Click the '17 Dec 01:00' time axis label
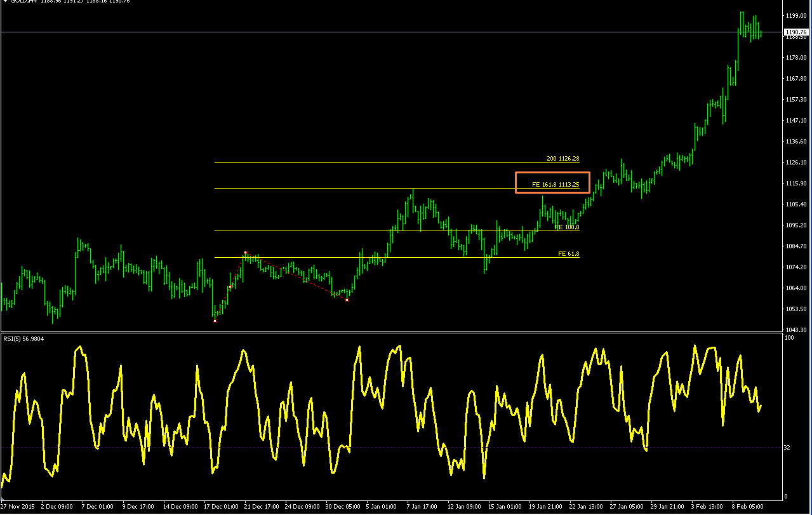Screen dimensions: 812x515 tap(220, 507)
